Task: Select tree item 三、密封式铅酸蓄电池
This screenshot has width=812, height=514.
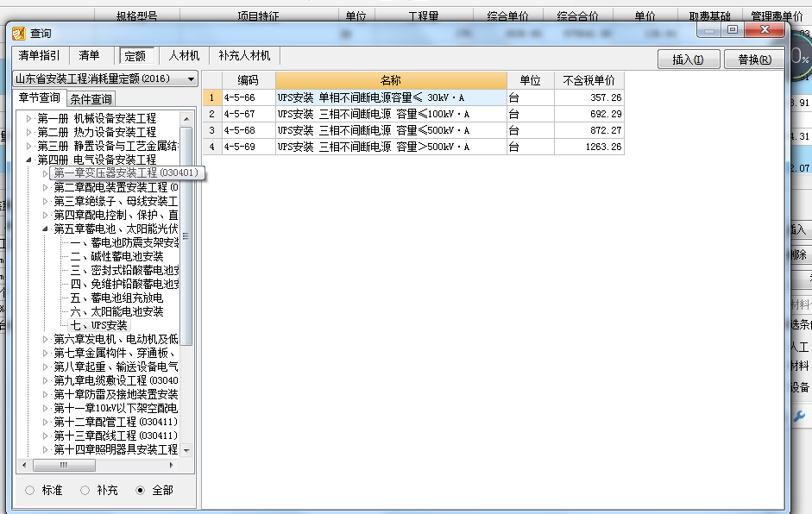Action: click(x=125, y=270)
